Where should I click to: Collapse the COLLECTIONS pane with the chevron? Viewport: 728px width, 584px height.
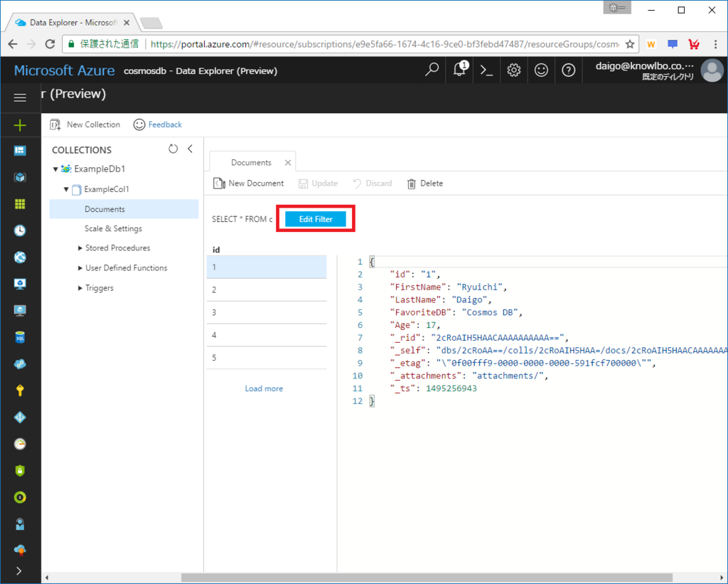191,149
